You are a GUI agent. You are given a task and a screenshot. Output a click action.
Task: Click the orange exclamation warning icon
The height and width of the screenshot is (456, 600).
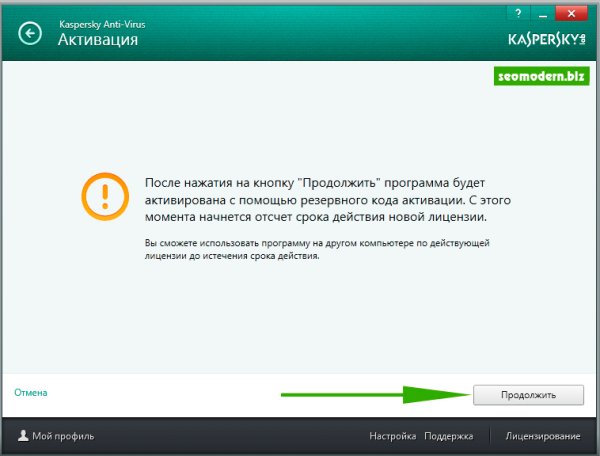tap(105, 197)
